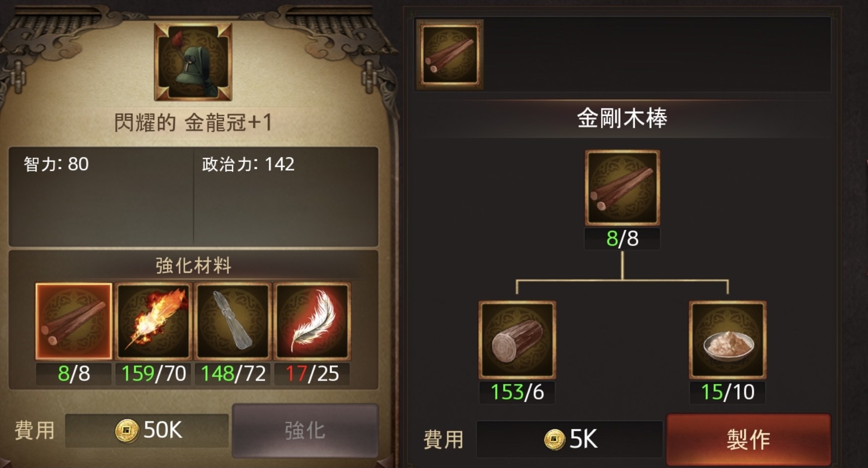
Task: Click the 金剛木棒 recipe result icon 8/8
Action: [x=622, y=188]
